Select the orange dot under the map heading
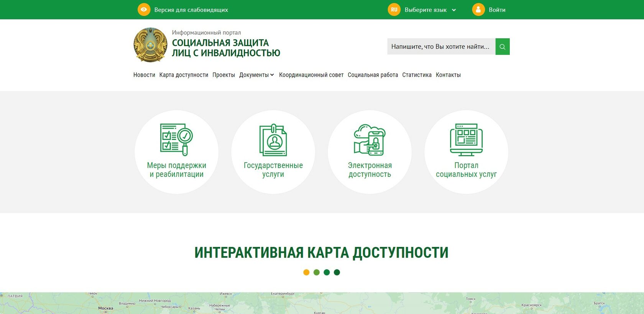This screenshot has width=644, height=314. pyautogui.click(x=306, y=272)
